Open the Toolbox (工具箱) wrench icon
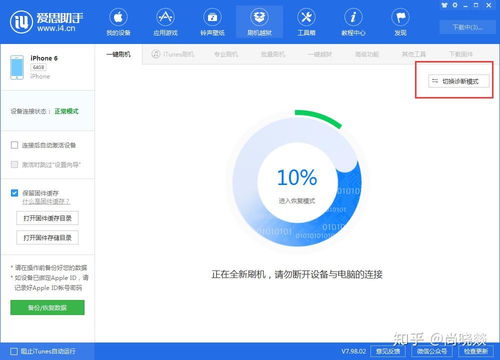 pos(306,18)
